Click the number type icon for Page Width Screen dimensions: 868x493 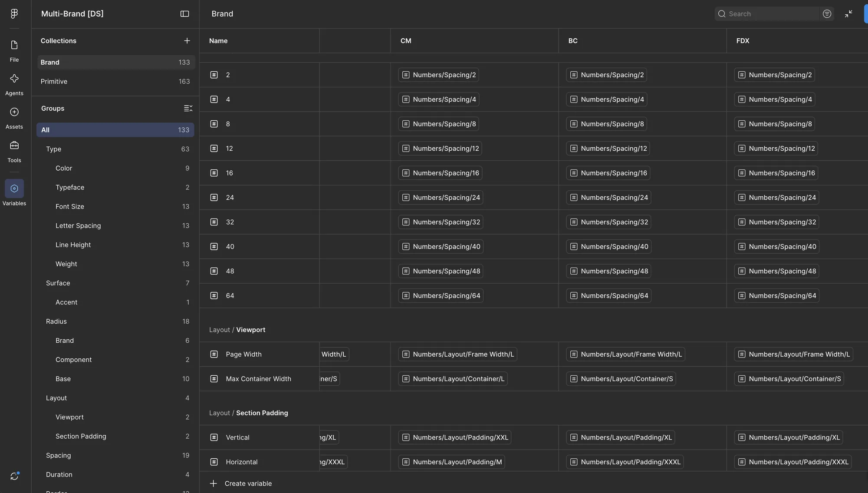pyautogui.click(x=214, y=354)
